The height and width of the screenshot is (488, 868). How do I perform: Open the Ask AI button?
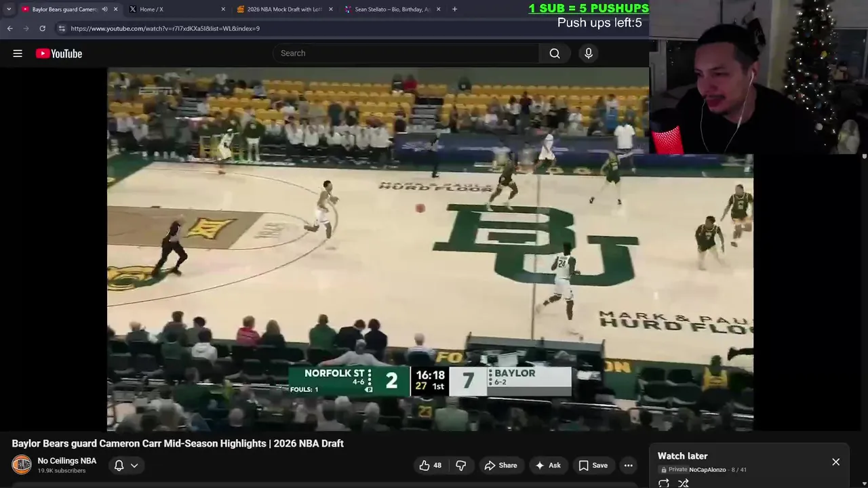coord(548,465)
